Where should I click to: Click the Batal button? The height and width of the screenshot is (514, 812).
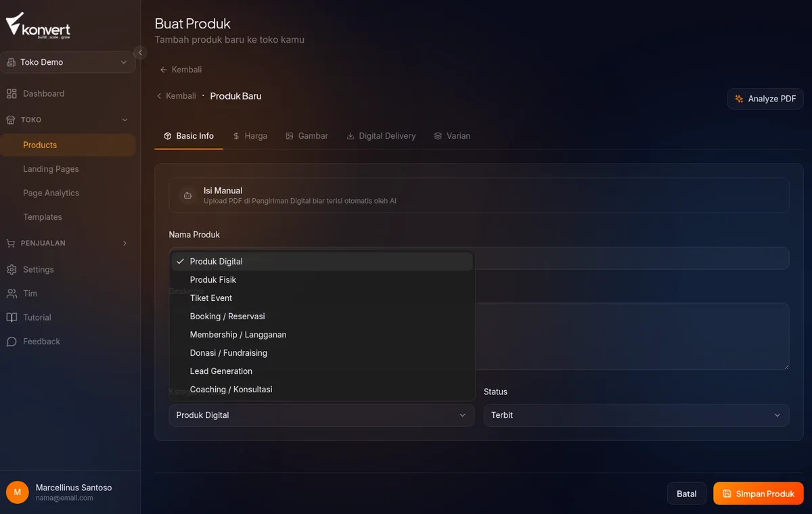[687, 494]
